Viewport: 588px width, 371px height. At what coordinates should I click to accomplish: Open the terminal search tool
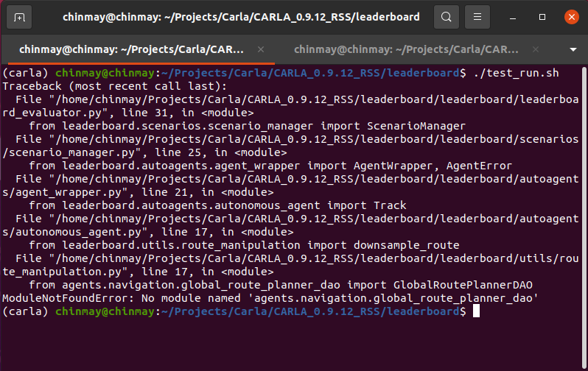pos(447,17)
